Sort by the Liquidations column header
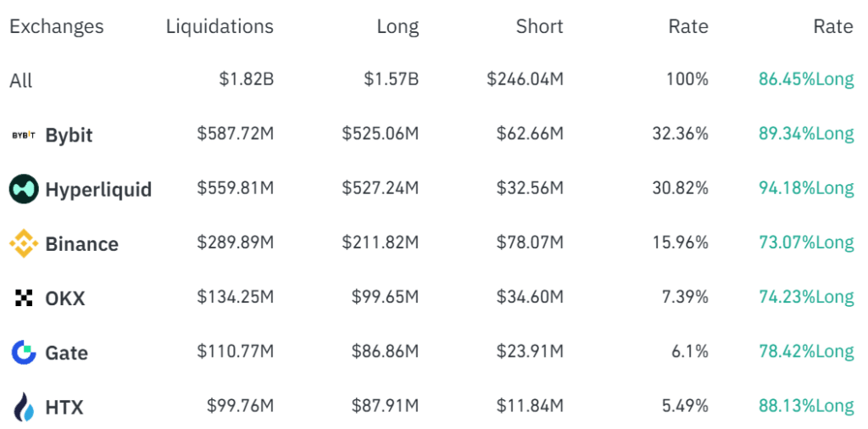The image size is (868, 429). pyautogui.click(x=220, y=26)
